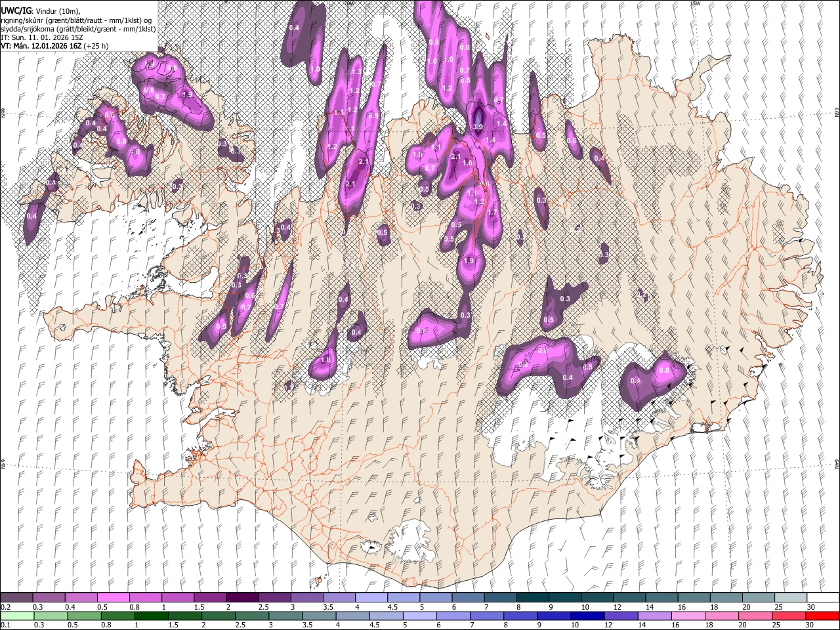Screen dimensions: 840x630
Task: Click the 'IT: Sun. 11. 01. 2026 15Z' line
Action: (41, 37)
